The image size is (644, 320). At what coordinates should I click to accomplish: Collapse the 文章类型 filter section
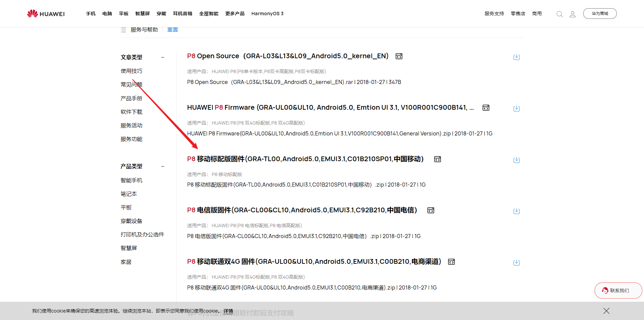click(x=163, y=57)
